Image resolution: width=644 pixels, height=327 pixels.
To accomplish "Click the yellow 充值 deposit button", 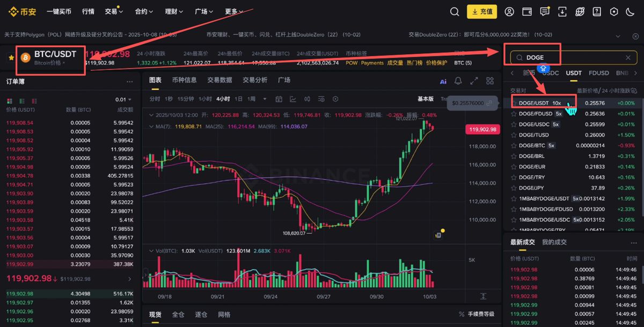I will click(481, 11).
